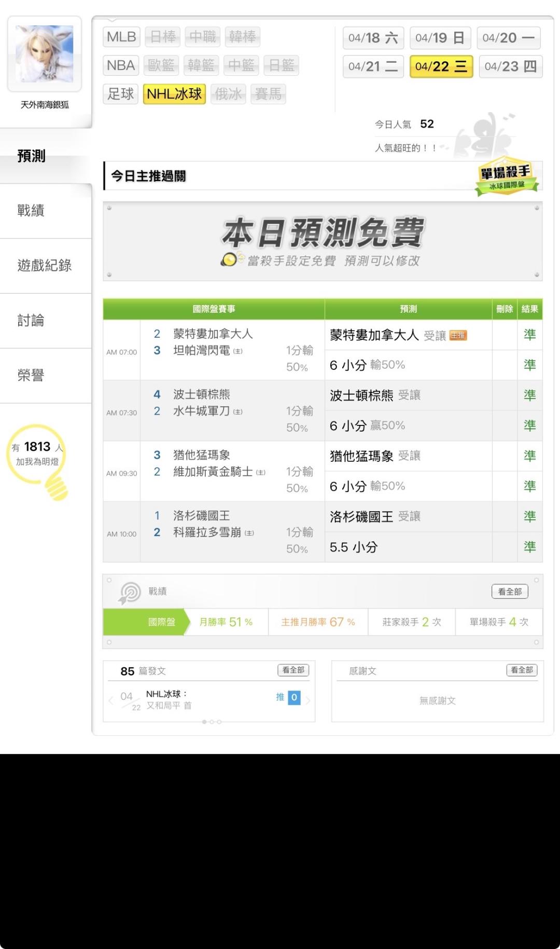Open the 戰績 sidebar menu

[31, 211]
